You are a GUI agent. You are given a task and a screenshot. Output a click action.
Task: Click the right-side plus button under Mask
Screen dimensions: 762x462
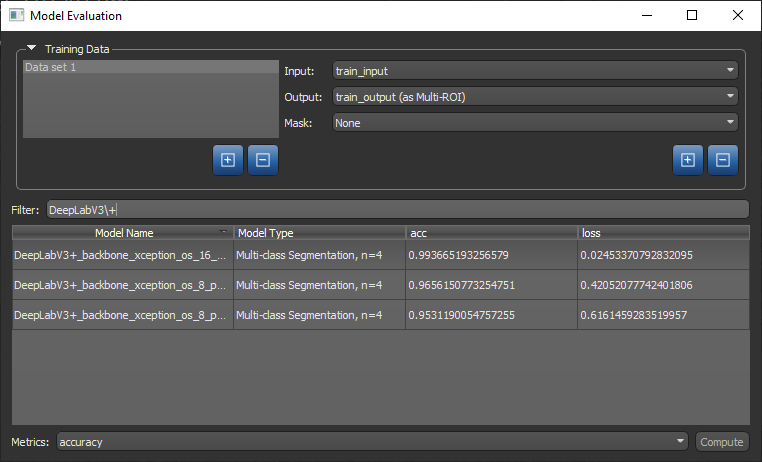click(x=687, y=160)
